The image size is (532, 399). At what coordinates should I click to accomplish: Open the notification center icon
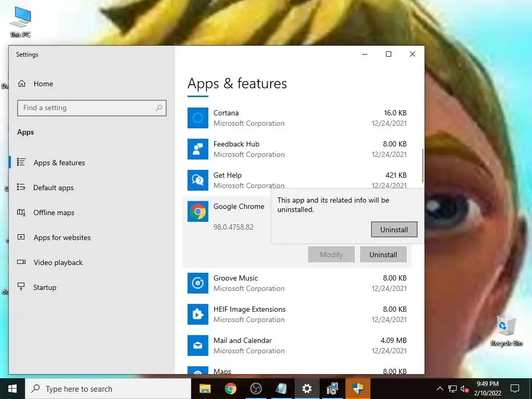[515, 389]
